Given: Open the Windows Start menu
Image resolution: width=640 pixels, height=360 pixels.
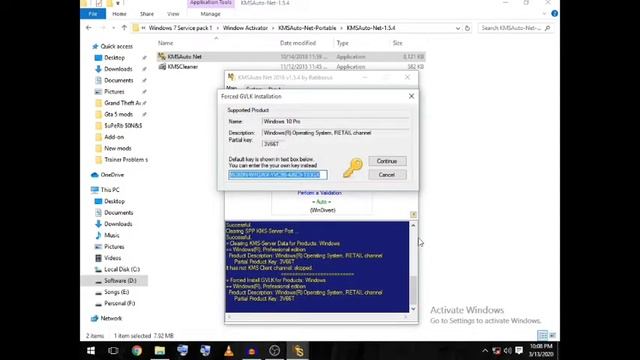Looking at the screenshot, I should (91, 351).
